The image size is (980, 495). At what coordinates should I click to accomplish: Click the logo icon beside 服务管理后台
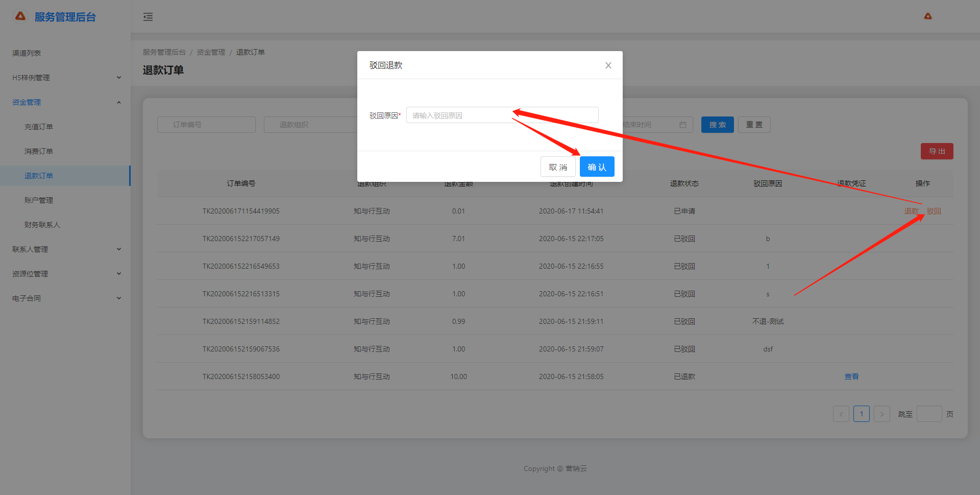click(20, 16)
